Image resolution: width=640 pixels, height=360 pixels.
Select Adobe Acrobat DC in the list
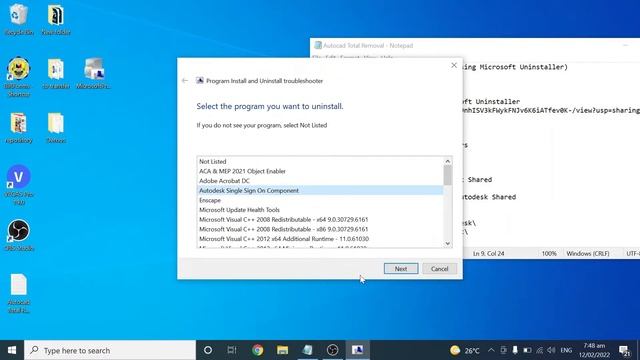[320, 181]
